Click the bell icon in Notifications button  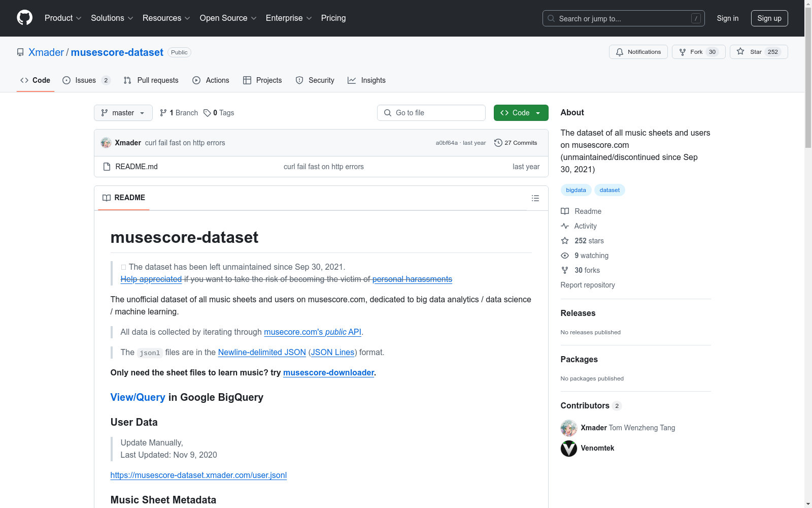click(620, 52)
